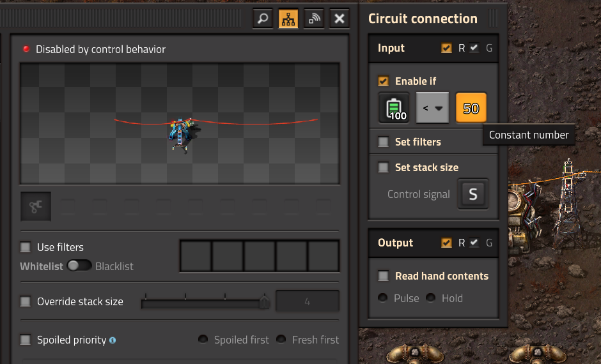601x364 pixels.
Task: Enable the Use filters checkbox
Action: point(26,247)
